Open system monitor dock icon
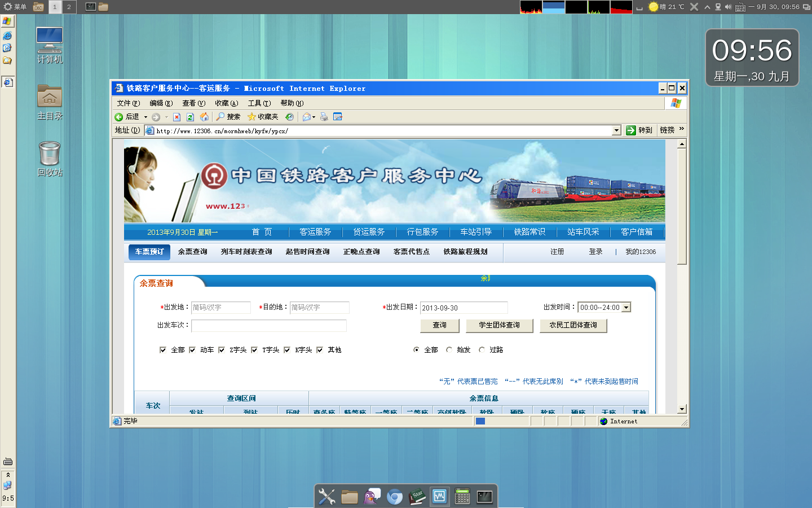Viewport: 812px width, 508px height. point(440,497)
